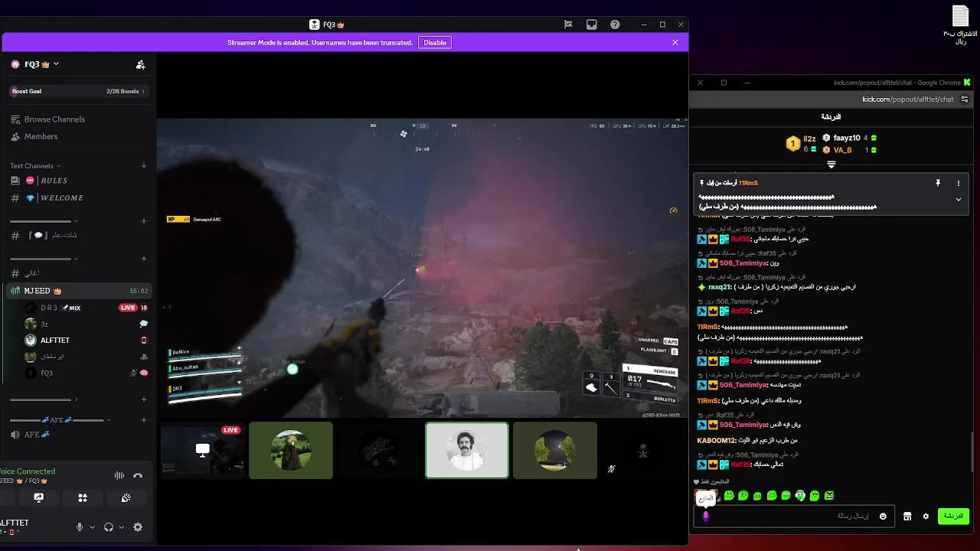
Task: Click the flag icon in Discord title bar
Action: pos(568,24)
